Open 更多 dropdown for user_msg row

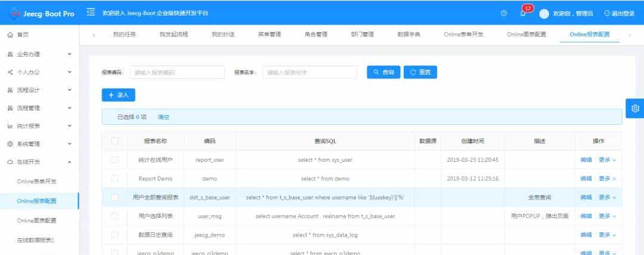[x=608, y=216]
